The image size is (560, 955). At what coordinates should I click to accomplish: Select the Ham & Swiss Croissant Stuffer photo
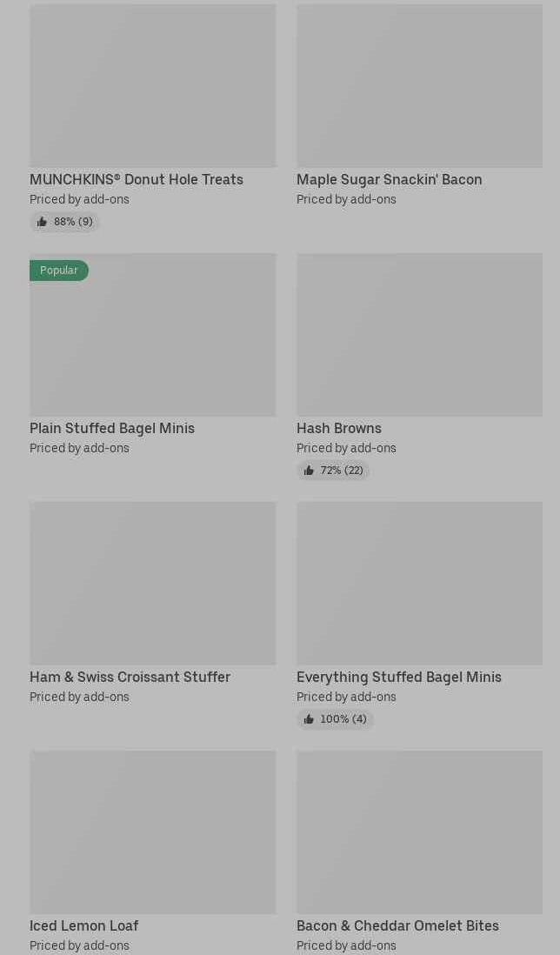coord(152,583)
